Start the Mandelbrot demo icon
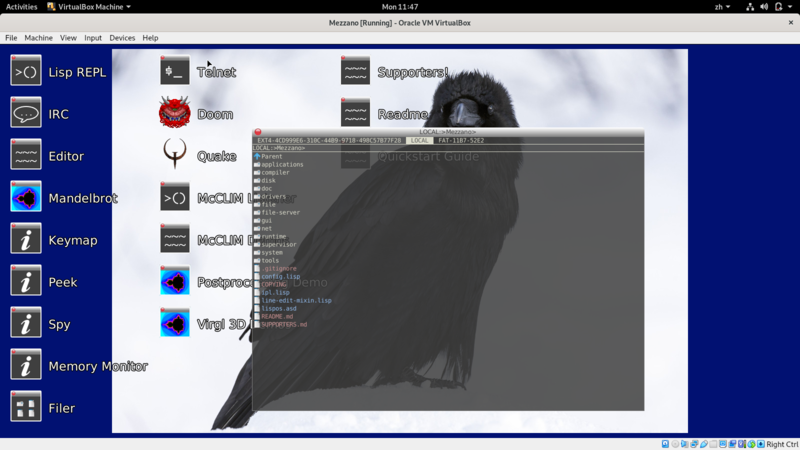Image resolution: width=800 pixels, height=450 pixels. [x=26, y=197]
